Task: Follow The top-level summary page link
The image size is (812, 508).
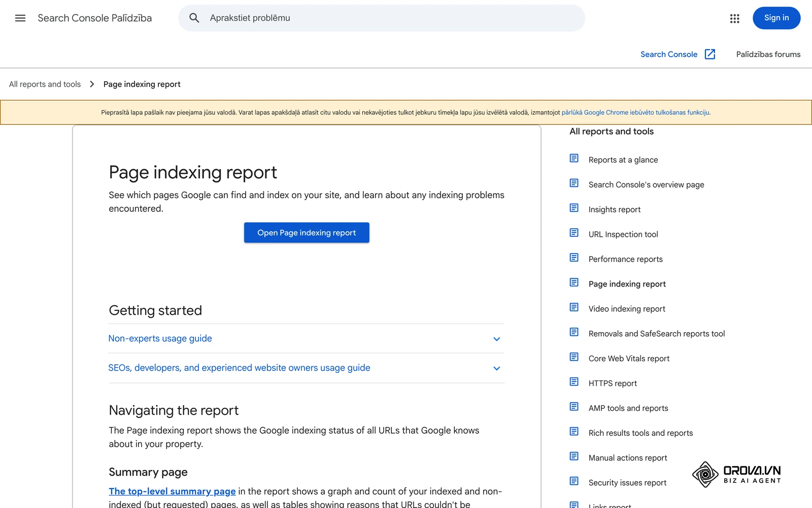Action: tap(172, 491)
